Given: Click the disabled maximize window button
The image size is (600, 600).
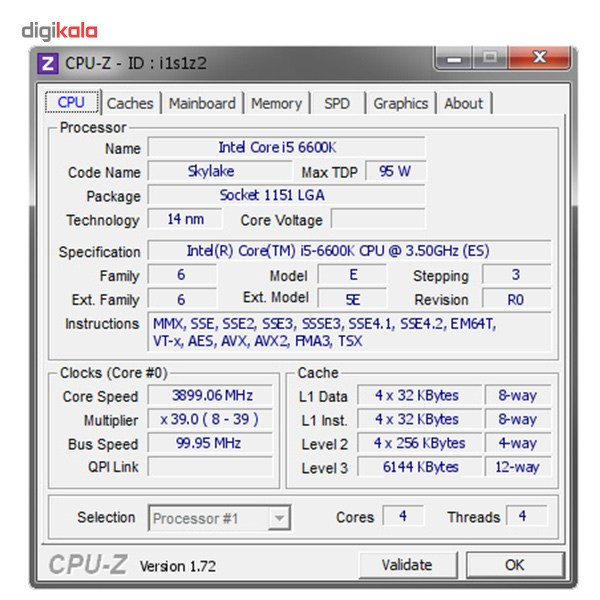Looking at the screenshot, I should click(x=490, y=59).
